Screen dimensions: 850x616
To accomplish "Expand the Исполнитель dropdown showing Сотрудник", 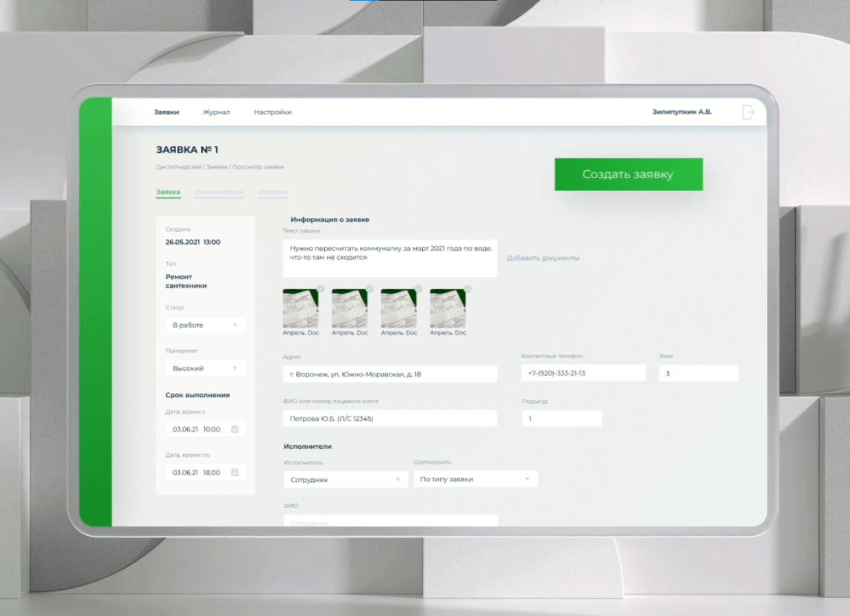I will pos(345,480).
